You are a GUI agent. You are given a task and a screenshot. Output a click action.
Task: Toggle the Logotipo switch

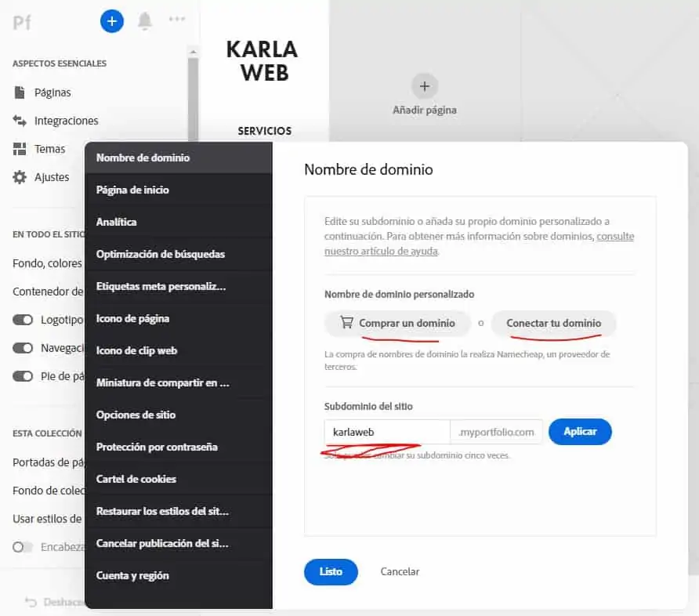pyautogui.click(x=23, y=320)
